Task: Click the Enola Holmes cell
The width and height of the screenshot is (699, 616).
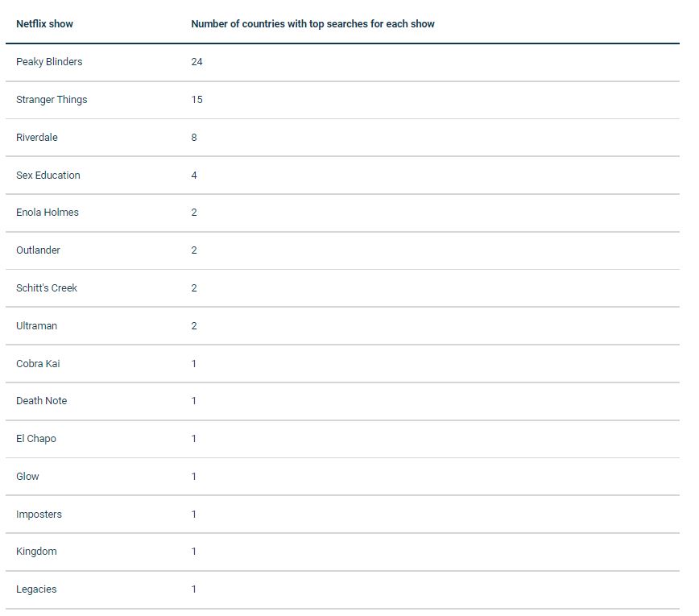Action: 48,213
